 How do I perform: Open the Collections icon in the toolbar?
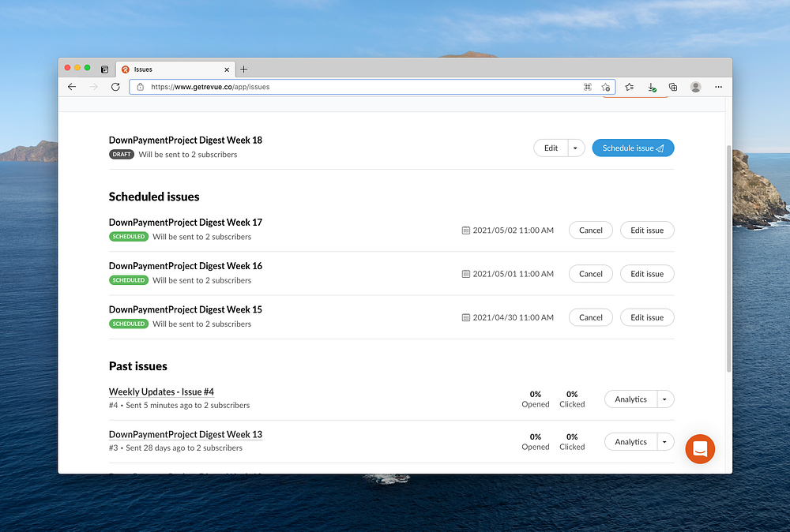pos(673,87)
